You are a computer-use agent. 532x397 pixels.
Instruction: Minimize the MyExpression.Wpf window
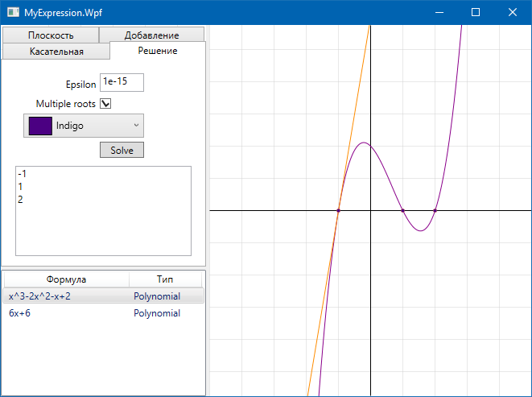pyautogui.click(x=439, y=13)
